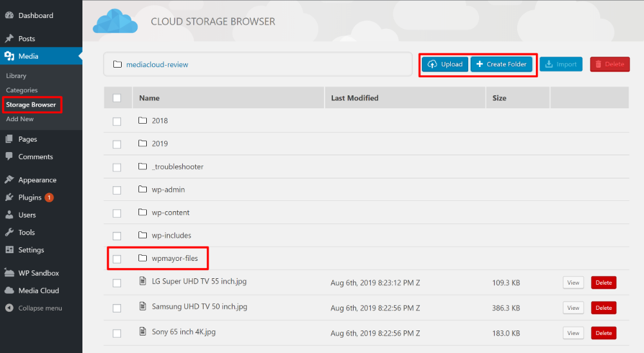Click the Users person icon

[x=9, y=215]
